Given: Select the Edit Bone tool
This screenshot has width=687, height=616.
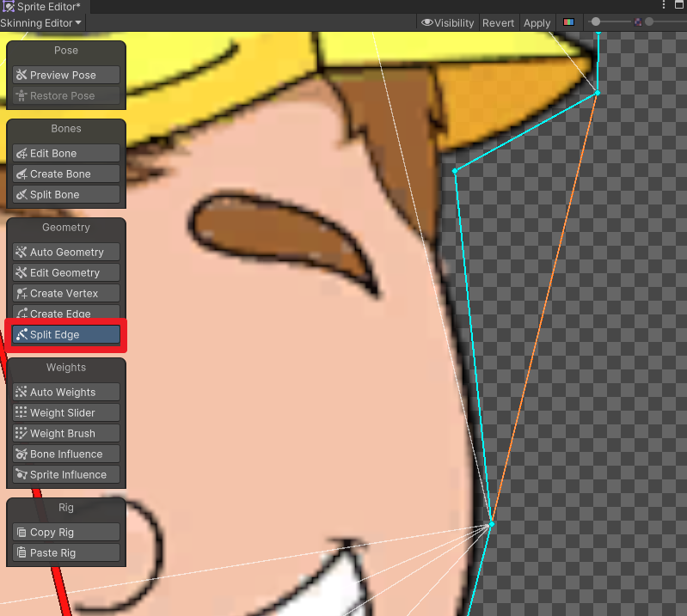Looking at the screenshot, I should tap(66, 153).
